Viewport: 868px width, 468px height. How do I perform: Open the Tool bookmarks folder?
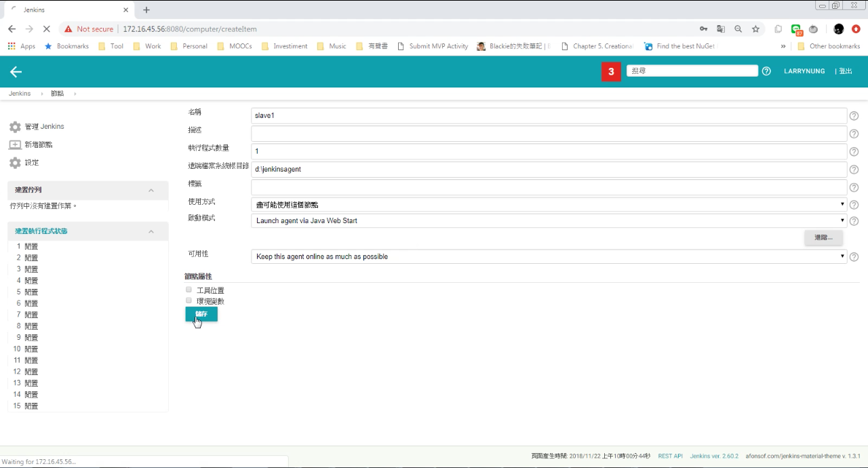pos(111,46)
